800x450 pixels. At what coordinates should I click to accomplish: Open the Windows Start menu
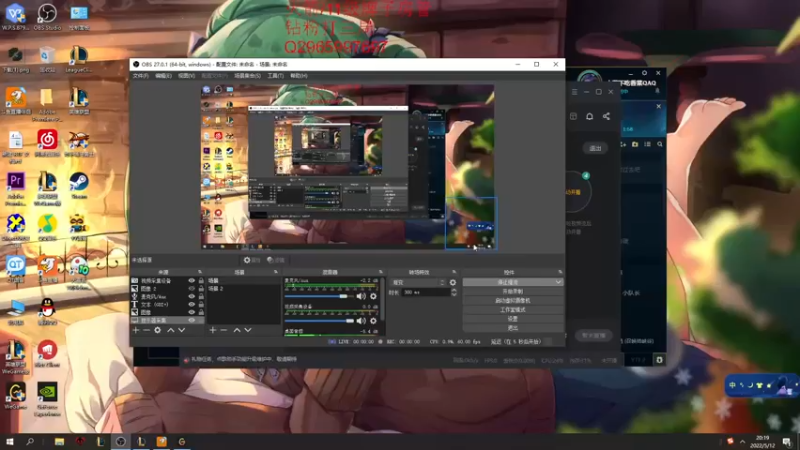pos(9,441)
